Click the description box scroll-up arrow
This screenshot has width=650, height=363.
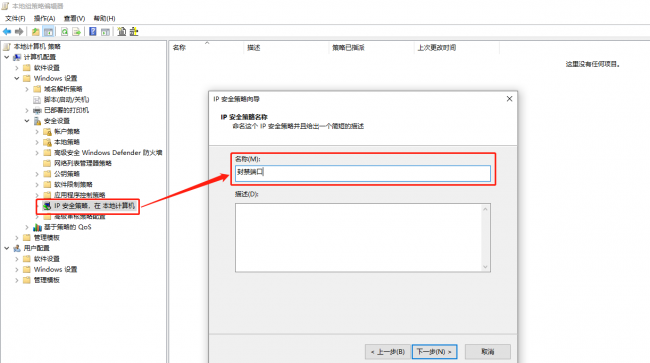click(485, 209)
